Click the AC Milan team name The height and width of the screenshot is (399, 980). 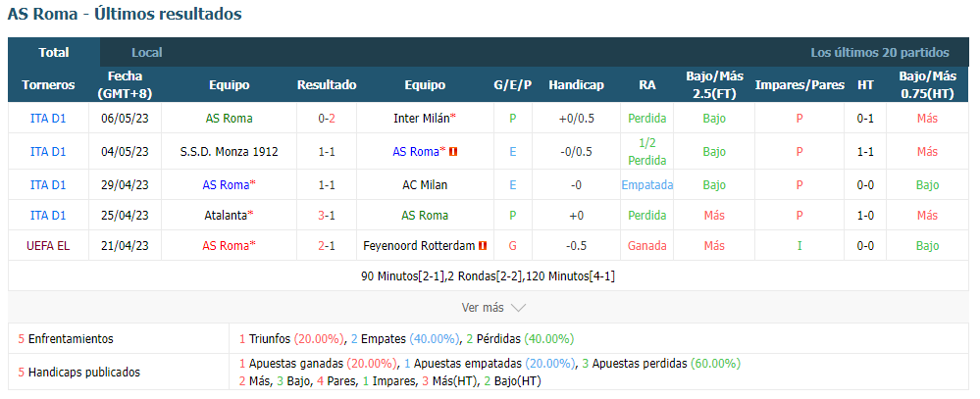click(425, 185)
